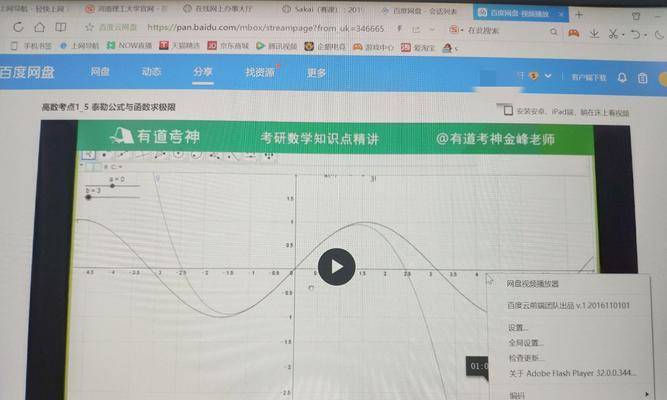This screenshot has width=667, height=400.
Task: Open the notifications bell icon
Action: [x=622, y=77]
